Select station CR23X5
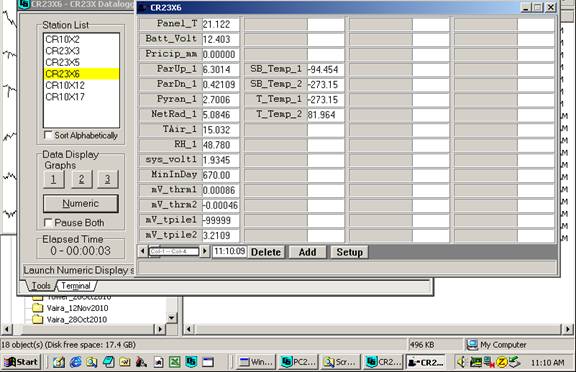 [x=82, y=62]
